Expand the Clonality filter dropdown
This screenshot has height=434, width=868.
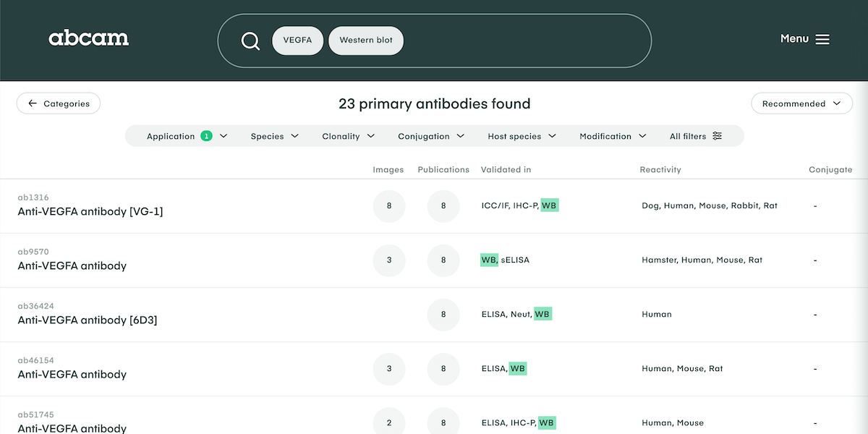pyautogui.click(x=348, y=136)
